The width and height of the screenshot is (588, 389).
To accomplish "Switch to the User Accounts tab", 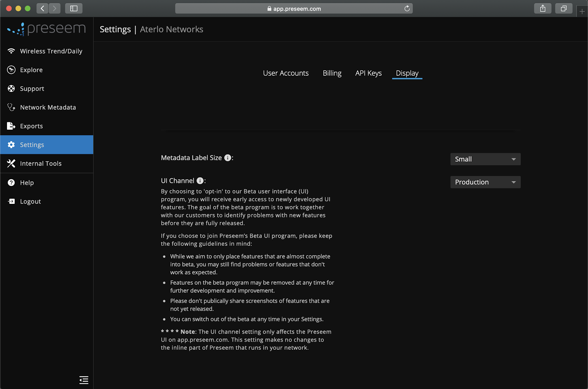I will pos(286,73).
